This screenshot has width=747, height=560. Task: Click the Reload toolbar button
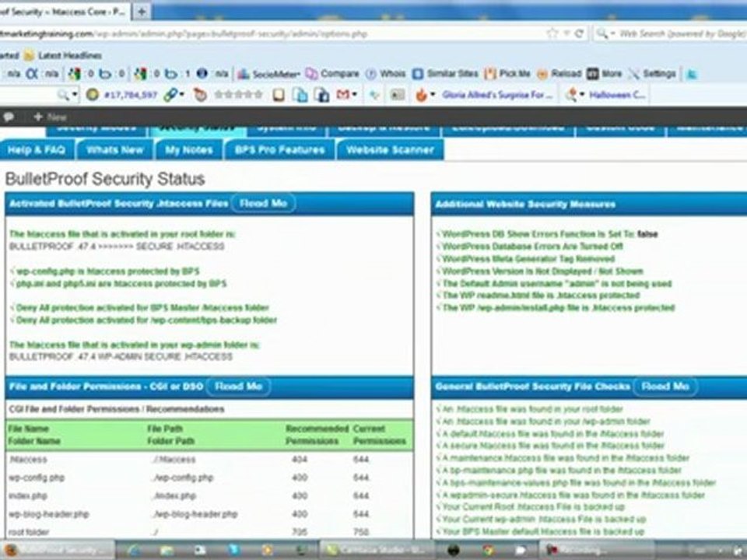[559, 74]
